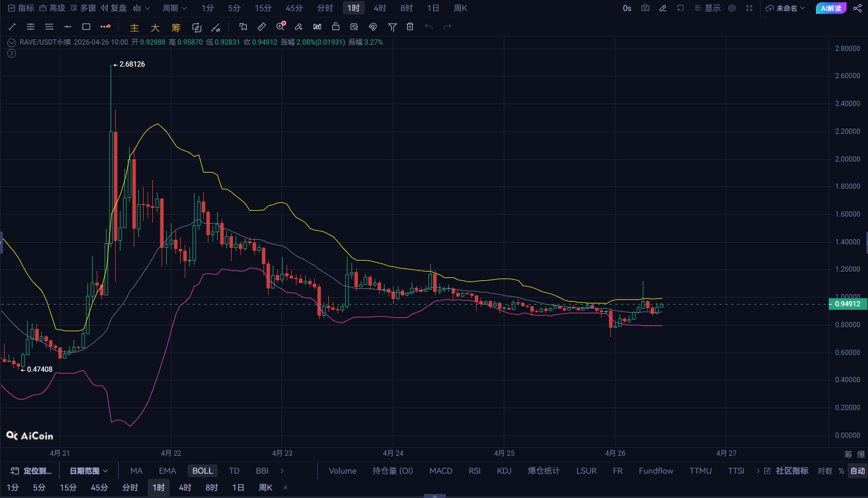Expand the second indicator legend row arrow
The image size is (868, 498).
(12, 53)
